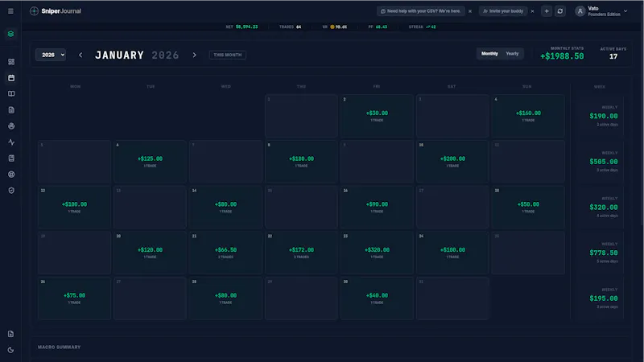
Task: Dismiss the Invite your buddy banner
Action: coord(532,11)
